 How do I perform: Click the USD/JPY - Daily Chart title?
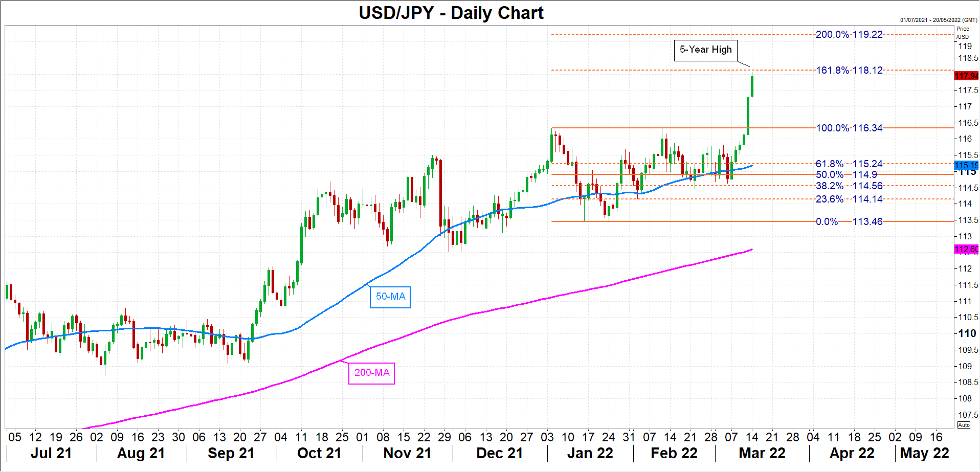click(451, 13)
